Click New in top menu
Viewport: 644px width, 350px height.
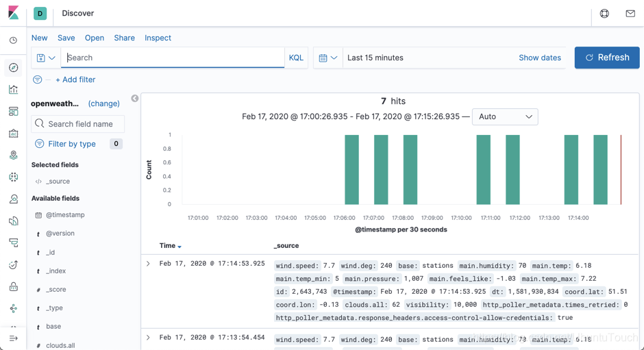point(40,38)
